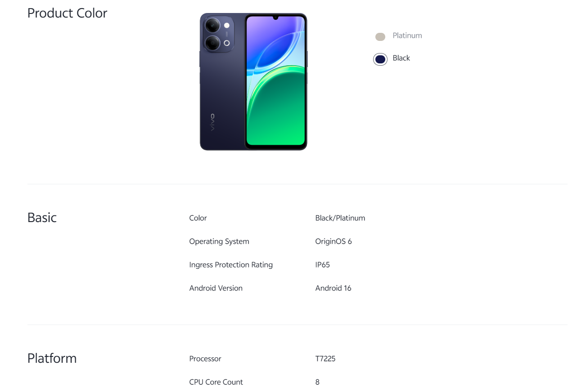Viewport: 577px width, 392px height.
Task: Click the Basic section heading
Action: click(42, 218)
